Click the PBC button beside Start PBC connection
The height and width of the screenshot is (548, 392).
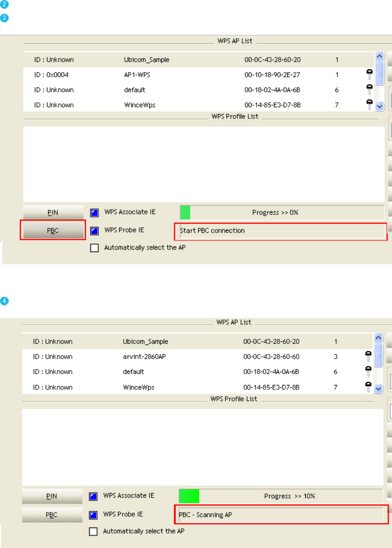[53, 230]
